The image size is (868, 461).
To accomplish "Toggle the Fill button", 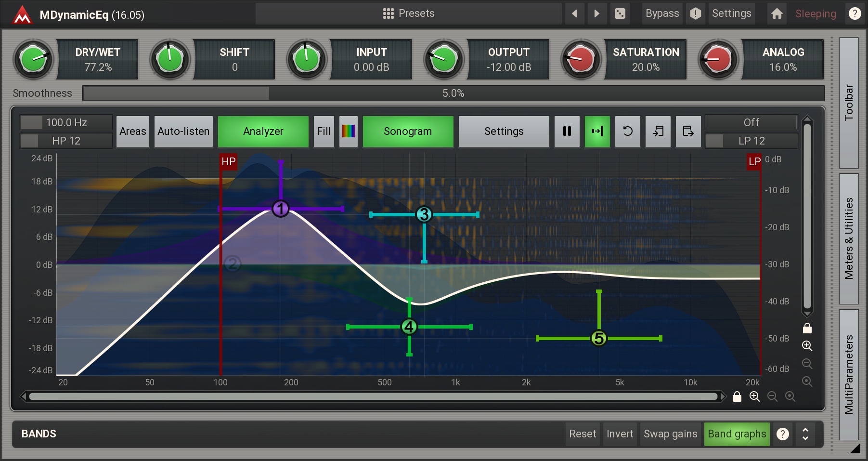I will pos(324,131).
